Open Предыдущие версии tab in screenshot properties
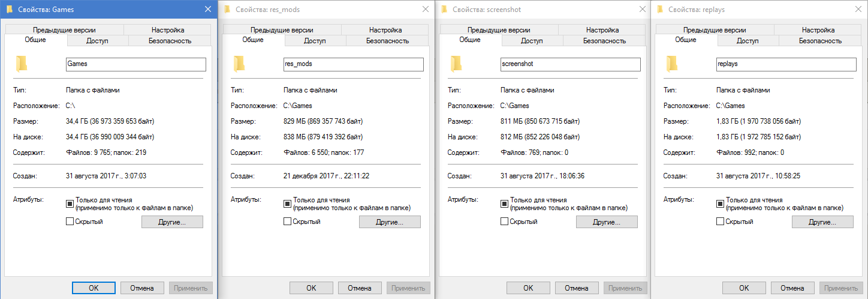 click(x=498, y=29)
